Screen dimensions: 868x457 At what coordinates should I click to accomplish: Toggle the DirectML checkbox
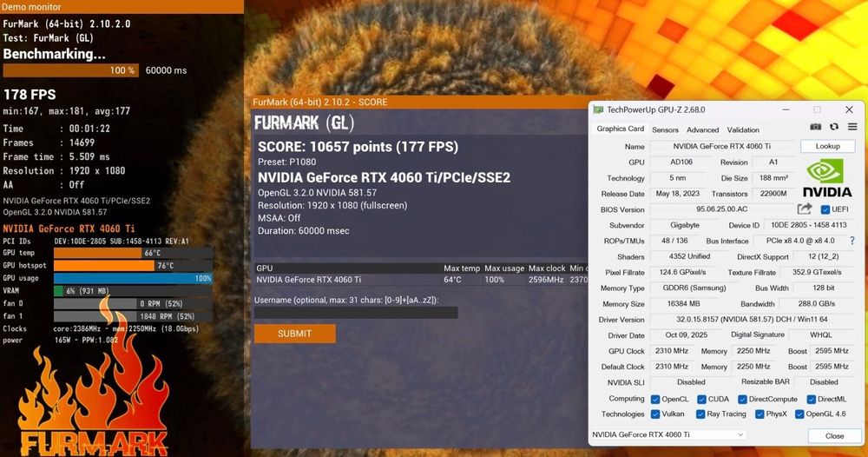click(811, 400)
